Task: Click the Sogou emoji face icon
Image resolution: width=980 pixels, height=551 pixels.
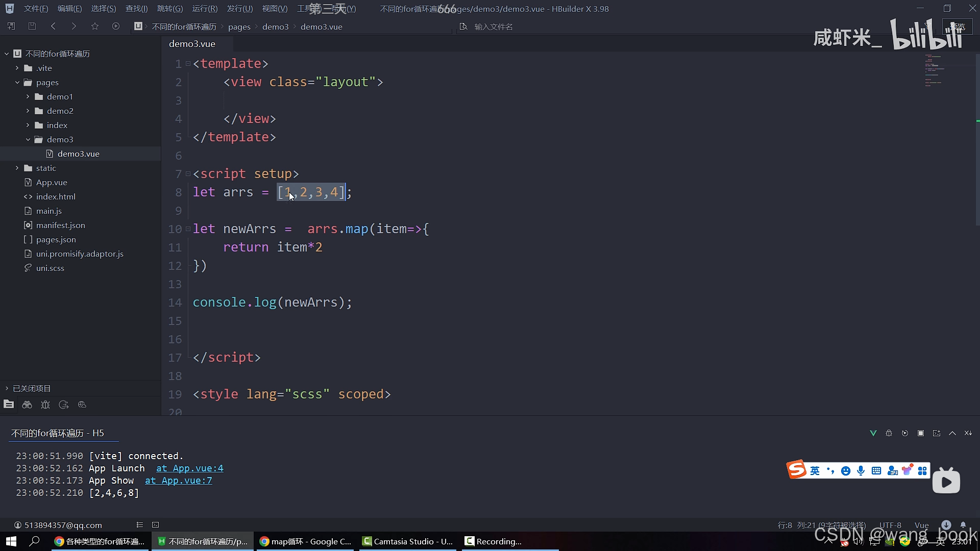Action: (846, 471)
